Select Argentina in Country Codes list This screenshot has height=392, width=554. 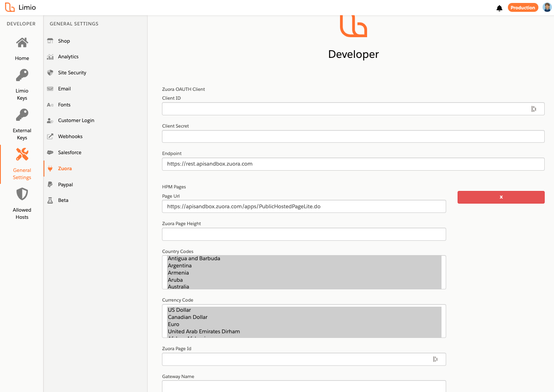click(x=304, y=266)
